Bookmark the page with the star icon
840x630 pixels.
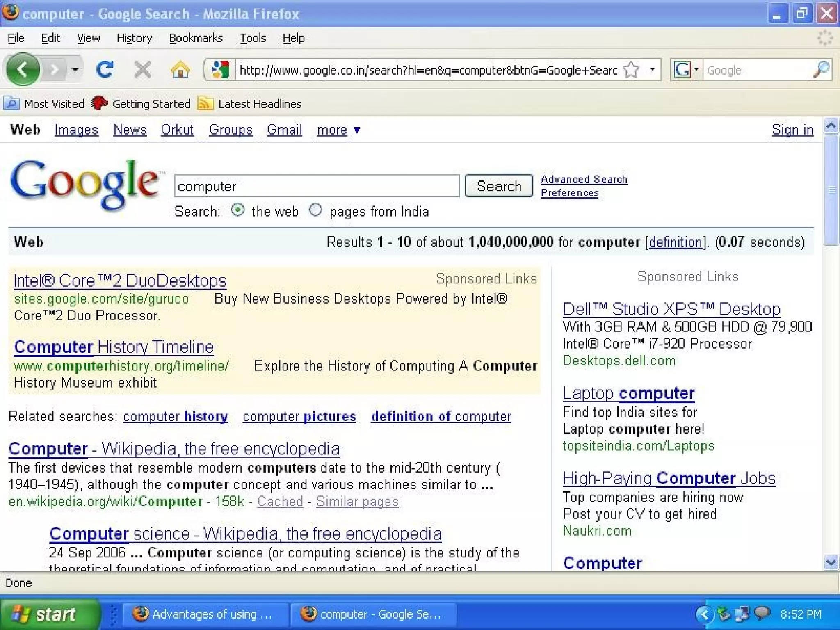631,70
